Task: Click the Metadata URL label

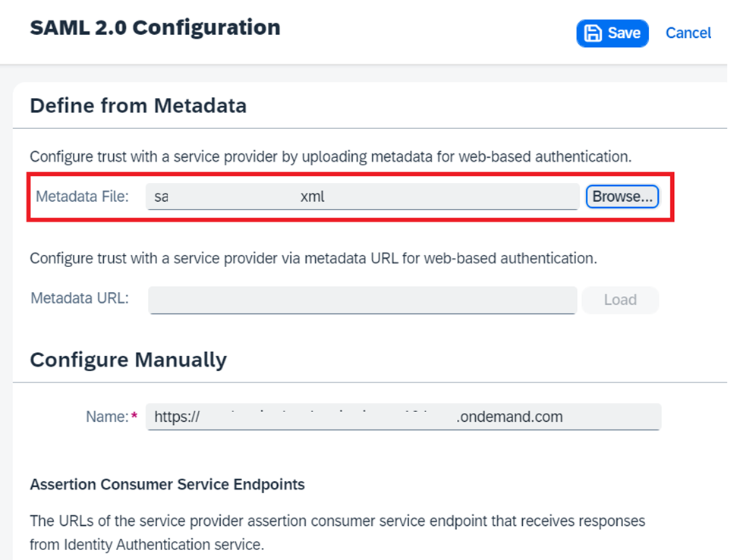Action: 80,298
